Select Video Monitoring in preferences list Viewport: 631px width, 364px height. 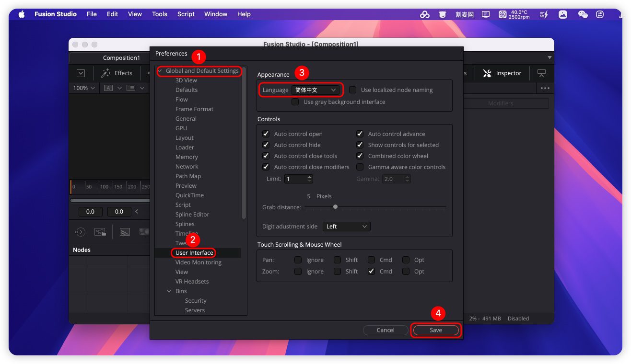click(198, 262)
